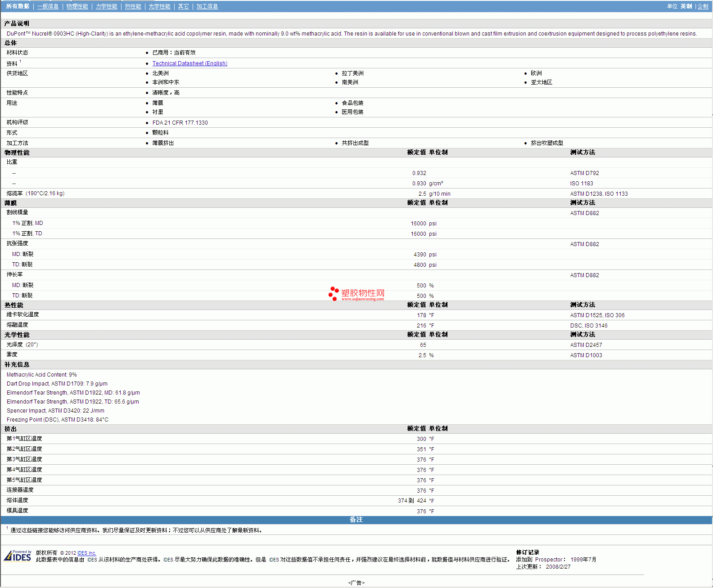Click the 北美洲 region entry
This screenshot has height=588, width=713.
pyautogui.click(x=160, y=73)
